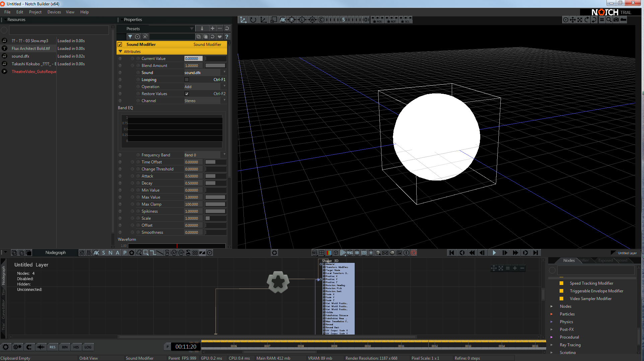Screen dimensions: 644x361
Task: Expand the Procedural node category
Action: (x=552, y=337)
